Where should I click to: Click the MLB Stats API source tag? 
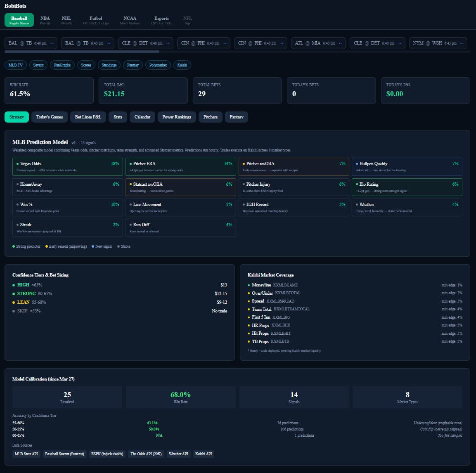(26, 454)
